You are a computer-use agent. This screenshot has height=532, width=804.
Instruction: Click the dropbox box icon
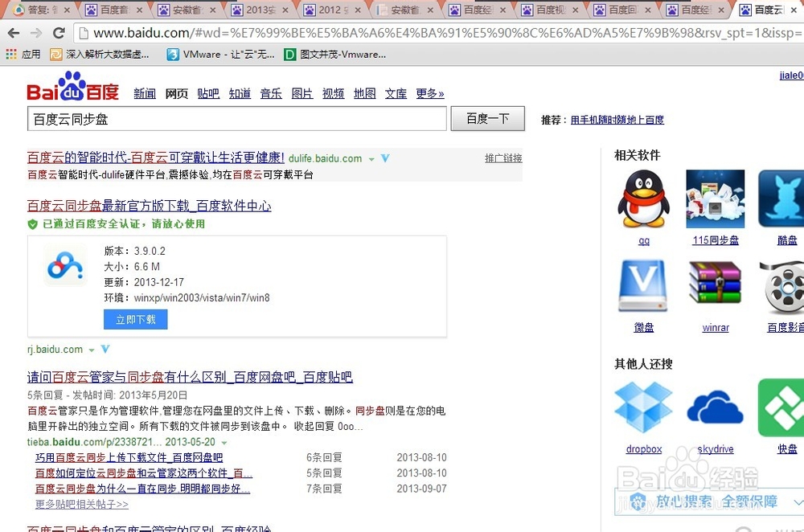(x=643, y=408)
